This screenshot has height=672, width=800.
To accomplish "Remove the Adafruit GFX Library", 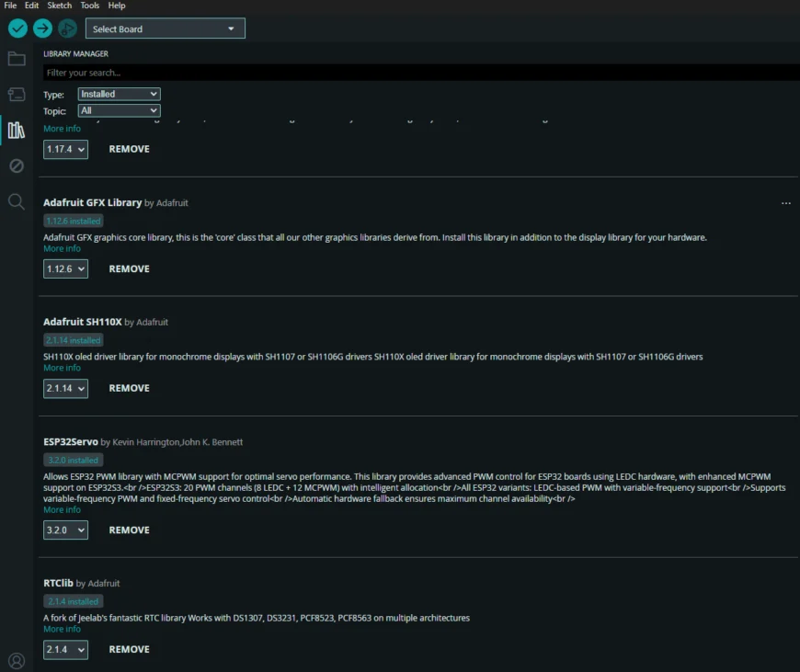I will click(129, 269).
